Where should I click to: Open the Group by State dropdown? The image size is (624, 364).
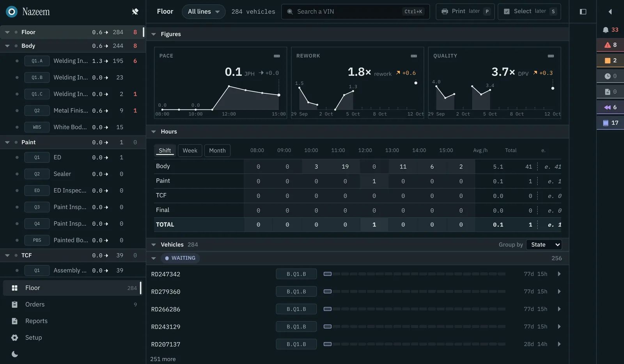click(544, 244)
